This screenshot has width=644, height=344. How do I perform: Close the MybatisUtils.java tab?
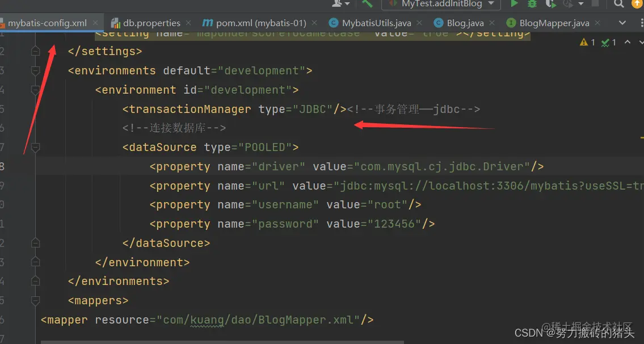[419, 23]
